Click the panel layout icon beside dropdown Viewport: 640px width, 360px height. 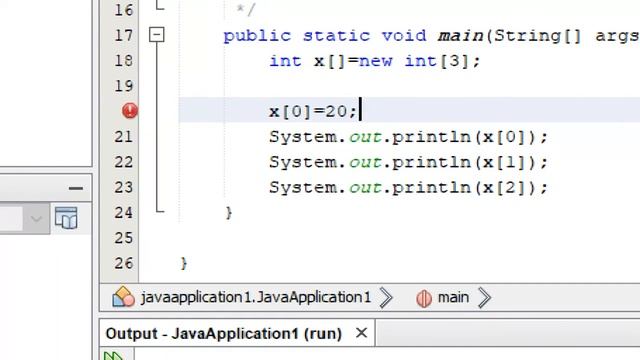66,218
